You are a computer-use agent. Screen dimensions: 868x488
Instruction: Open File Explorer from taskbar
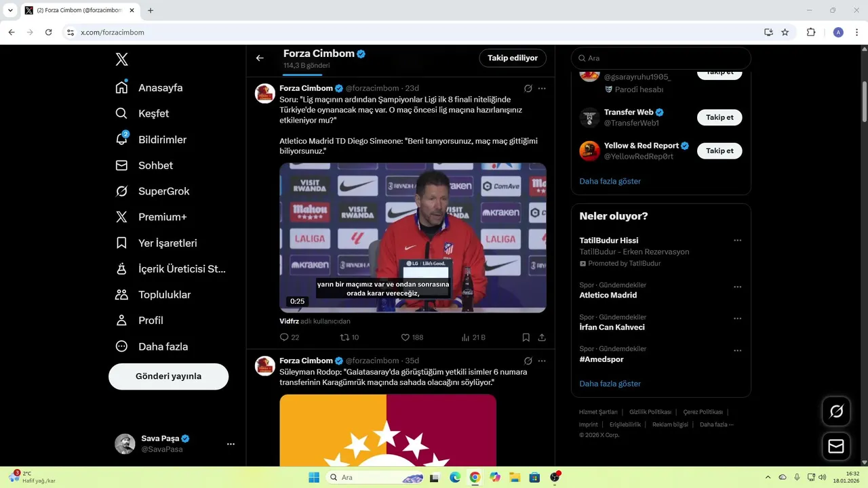point(515,477)
